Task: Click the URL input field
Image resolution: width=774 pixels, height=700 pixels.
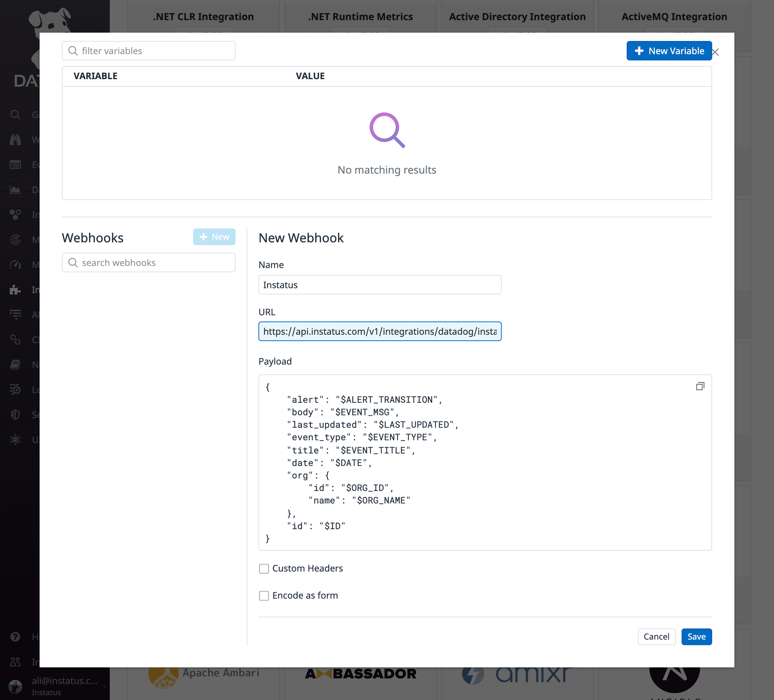Action: click(380, 331)
